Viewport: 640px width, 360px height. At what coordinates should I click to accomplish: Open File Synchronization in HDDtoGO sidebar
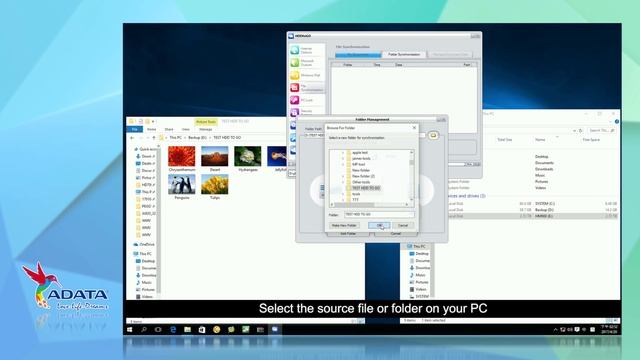click(307, 88)
